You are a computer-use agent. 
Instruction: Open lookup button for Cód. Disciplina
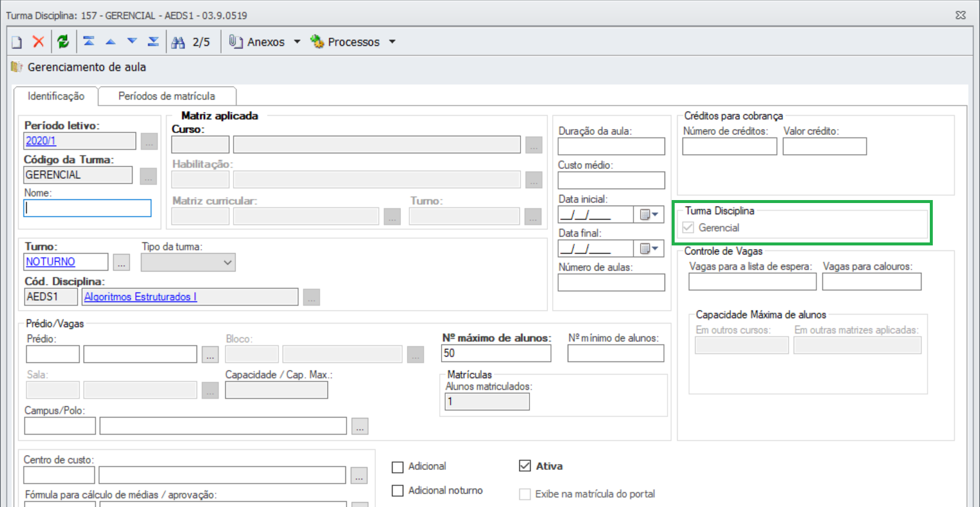click(311, 297)
